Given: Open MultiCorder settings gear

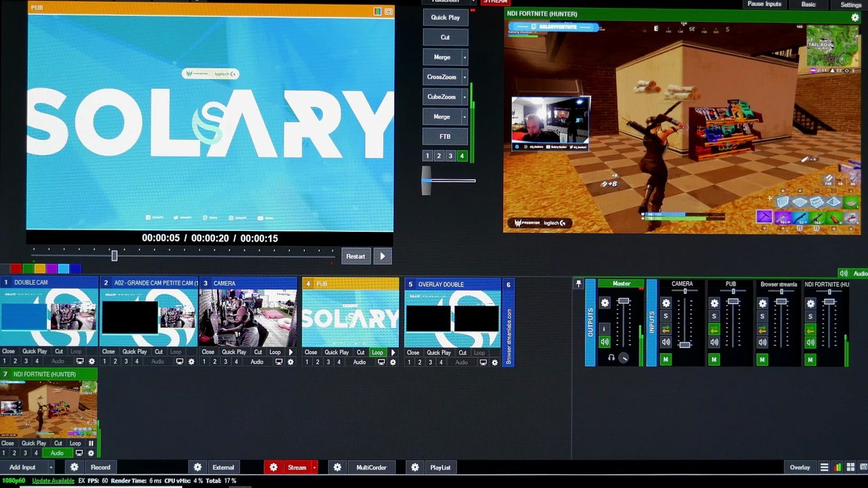Looking at the screenshot, I should point(337,467).
